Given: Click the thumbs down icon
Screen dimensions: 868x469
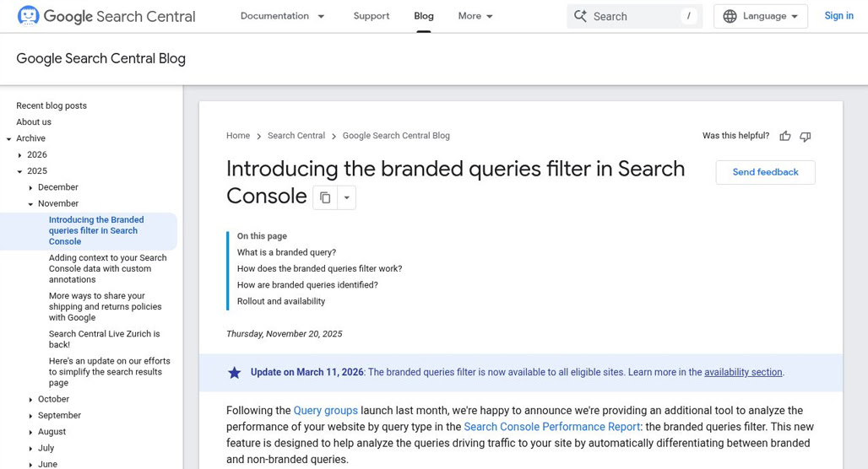Looking at the screenshot, I should 806,136.
